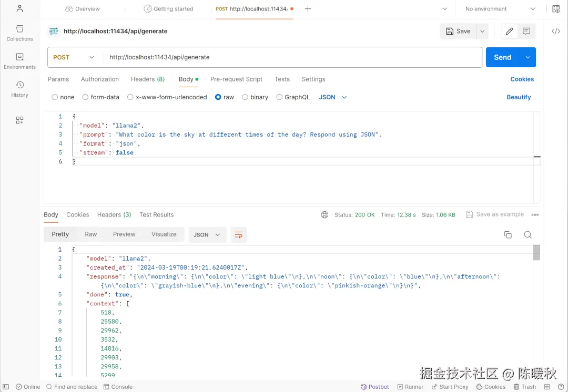Click the Online status indicator
Screen dimensions: 568x392
[28, 387]
